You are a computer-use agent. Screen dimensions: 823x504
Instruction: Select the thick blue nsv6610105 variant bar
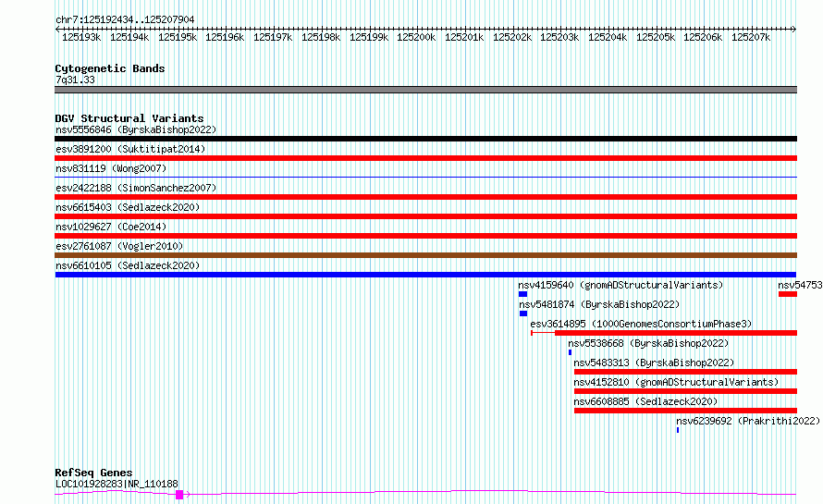point(425,275)
